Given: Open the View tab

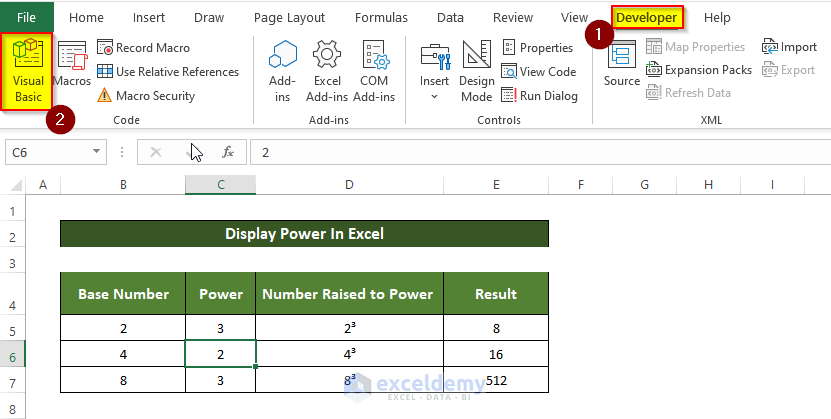Looking at the screenshot, I should [x=574, y=17].
